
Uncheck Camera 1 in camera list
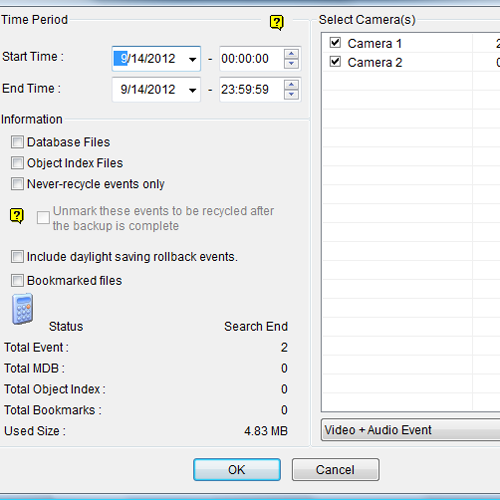335,43
